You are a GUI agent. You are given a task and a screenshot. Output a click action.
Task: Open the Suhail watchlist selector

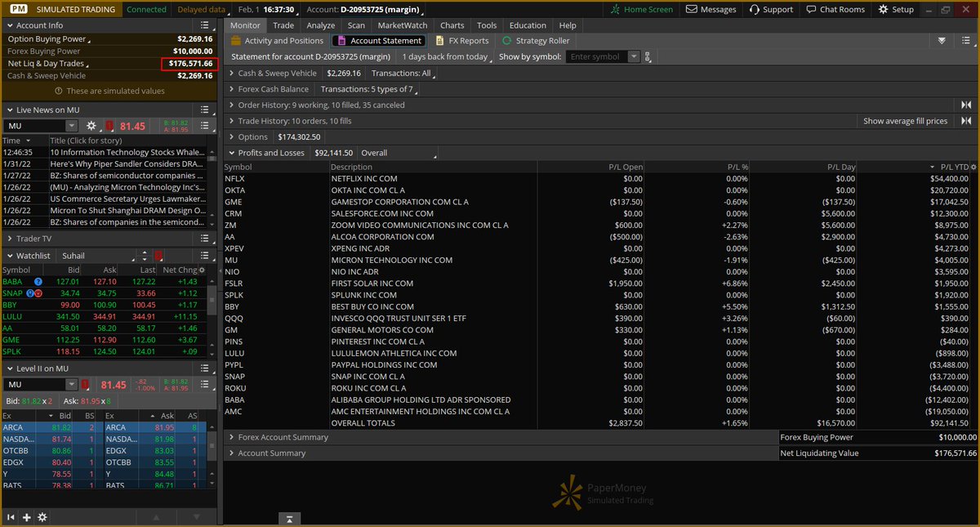pyautogui.click(x=96, y=256)
